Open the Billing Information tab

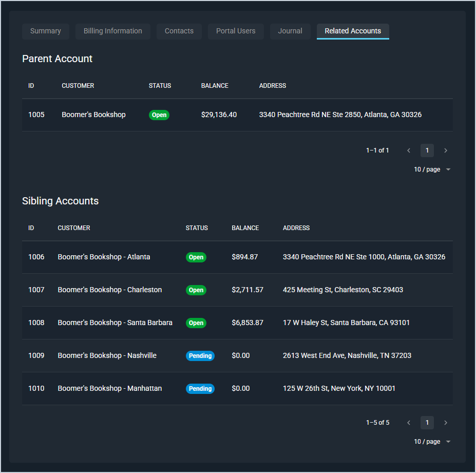coord(113,31)
